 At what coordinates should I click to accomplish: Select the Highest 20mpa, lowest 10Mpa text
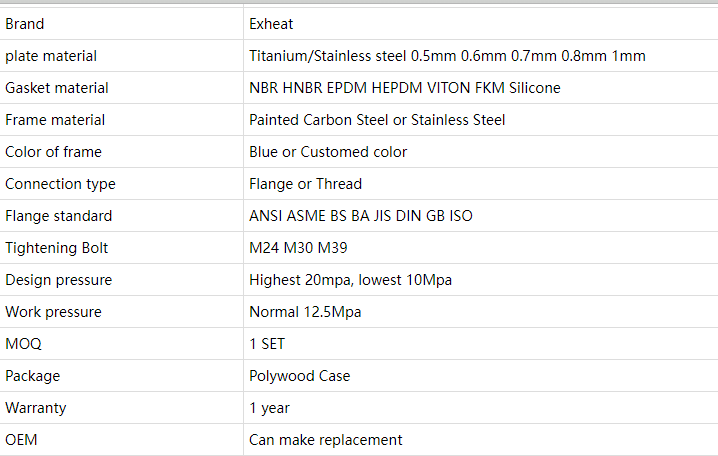[350, 280]
